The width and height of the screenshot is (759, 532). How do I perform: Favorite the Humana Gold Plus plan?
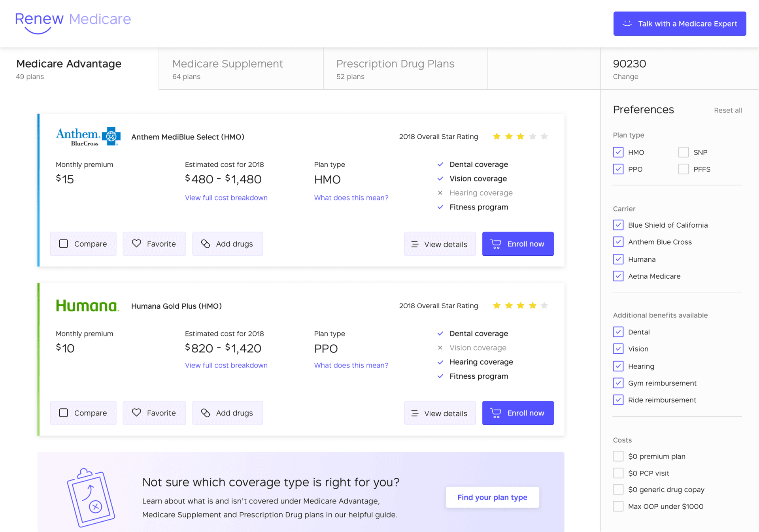pos(154,413)
